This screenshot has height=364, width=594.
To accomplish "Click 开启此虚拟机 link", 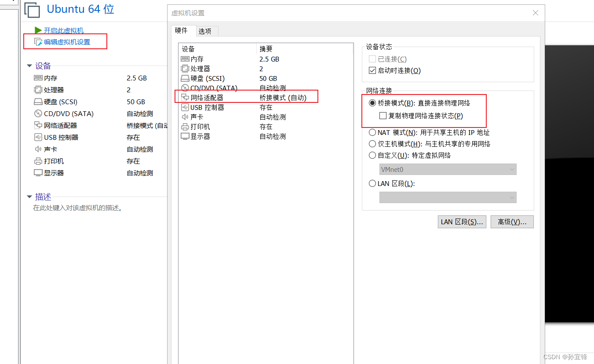I will 64,30.
